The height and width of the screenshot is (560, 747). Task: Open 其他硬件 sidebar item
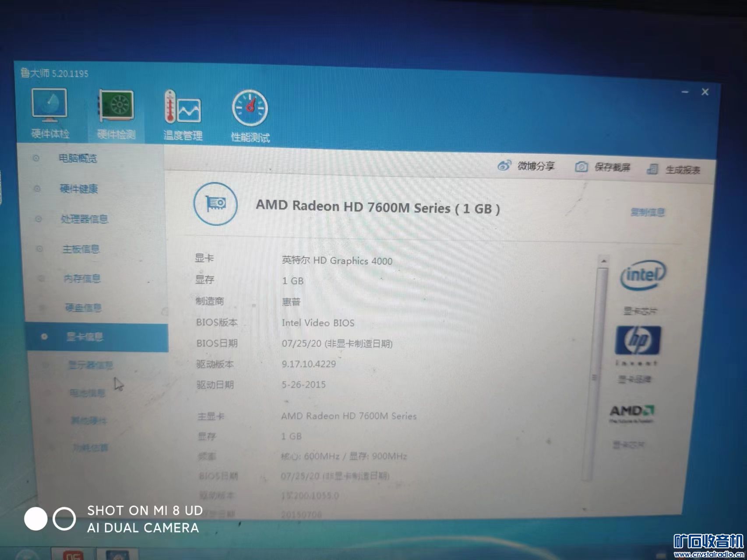88,420
